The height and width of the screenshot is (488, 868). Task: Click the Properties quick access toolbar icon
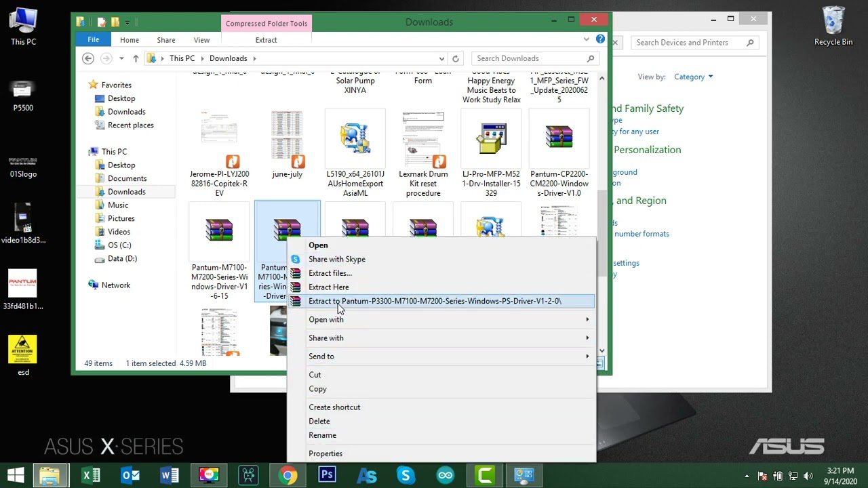coord(101,22)
